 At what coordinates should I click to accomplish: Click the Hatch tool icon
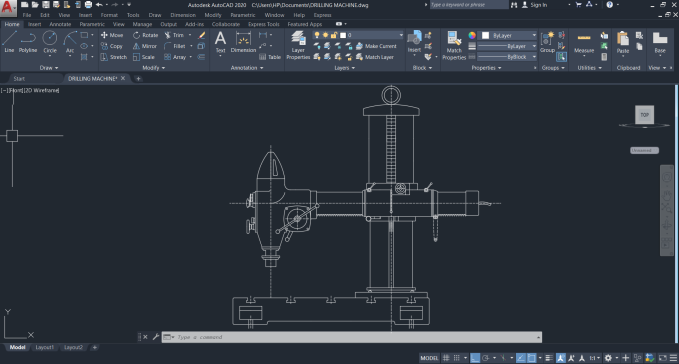(x=84, y=57)
